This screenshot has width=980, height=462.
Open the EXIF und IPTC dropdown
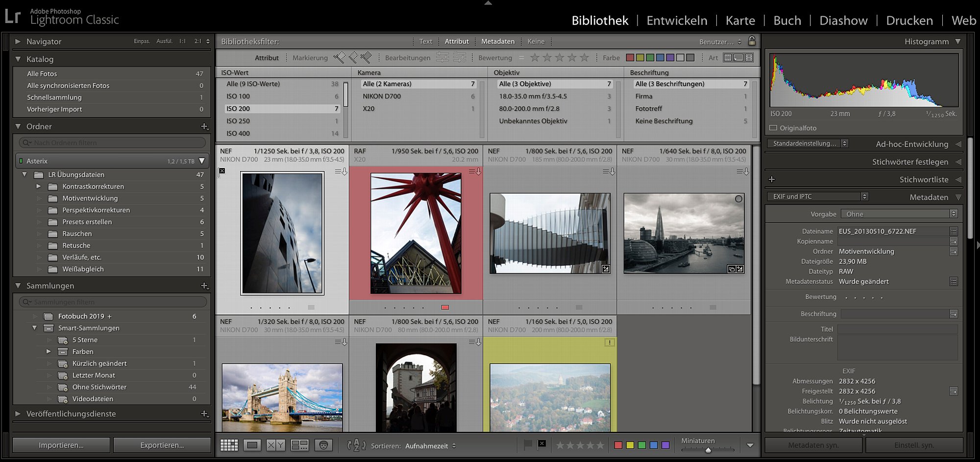[817, 196]
